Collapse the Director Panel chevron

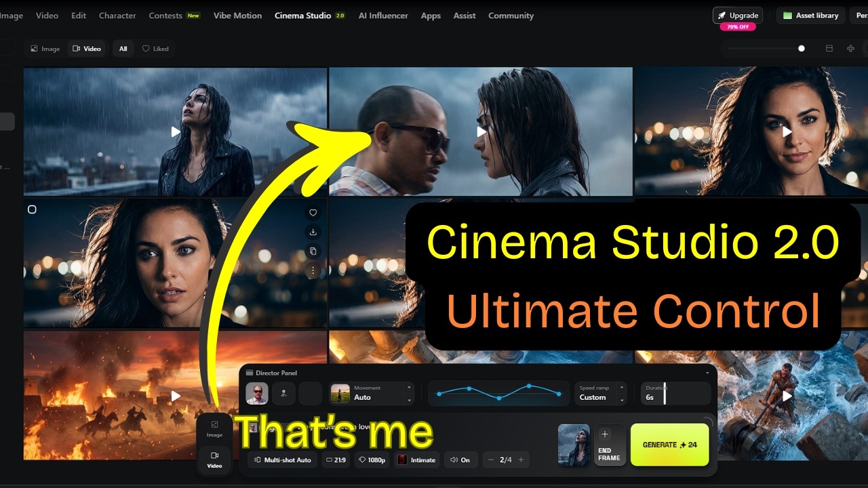[707, 373]
